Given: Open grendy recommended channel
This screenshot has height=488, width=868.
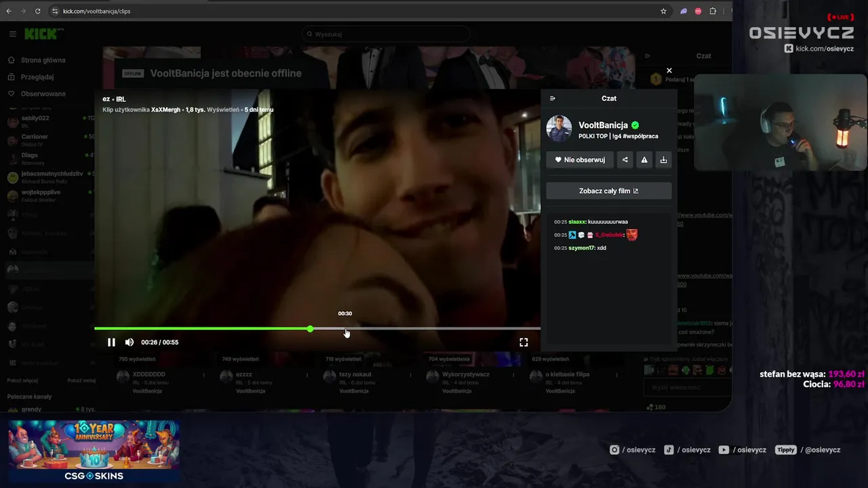Looking at the screenshot, I should pyautogui.click(x=50, y=409).
